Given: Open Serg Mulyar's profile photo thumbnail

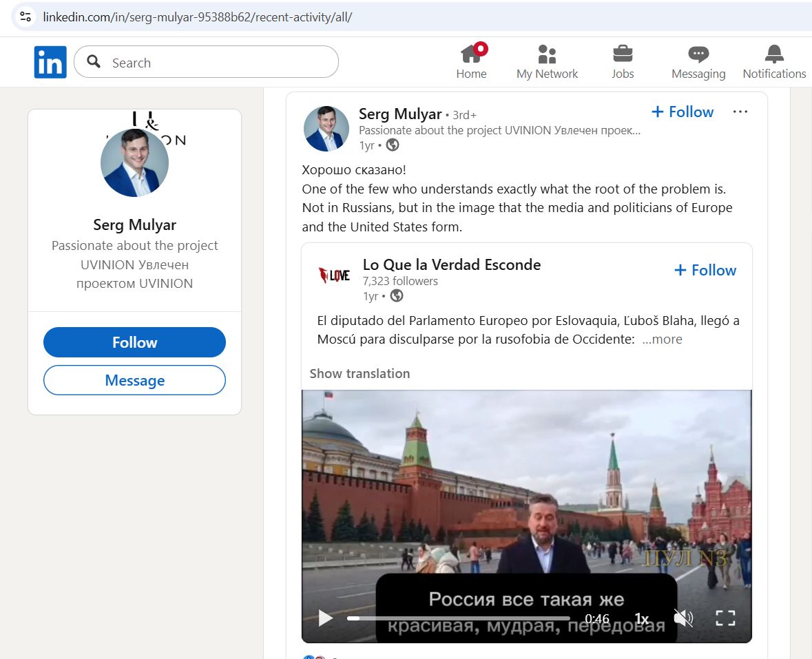Looking at the screenshot, I should coord(326,128).
